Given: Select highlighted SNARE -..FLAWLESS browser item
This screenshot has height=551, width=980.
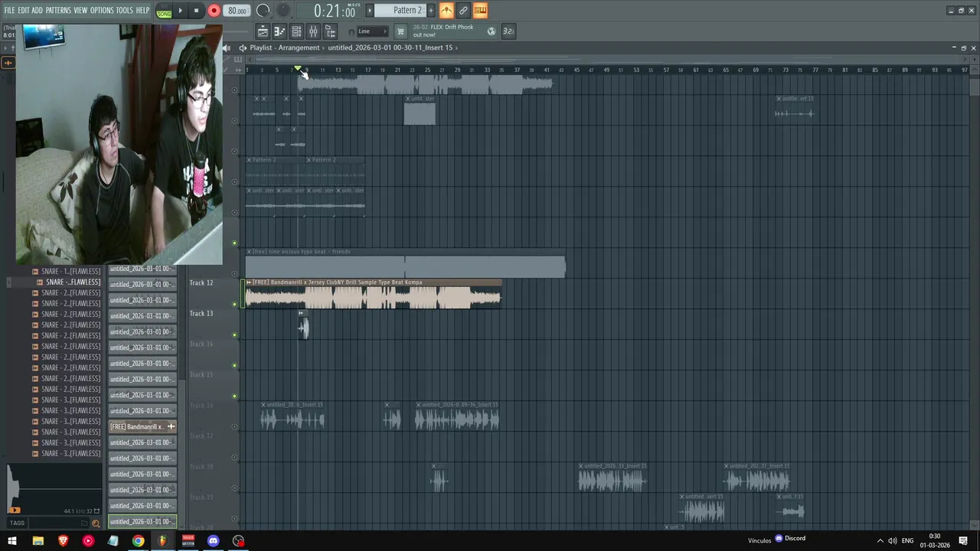Looking at the screenshot, I should (x=72, y=282).
